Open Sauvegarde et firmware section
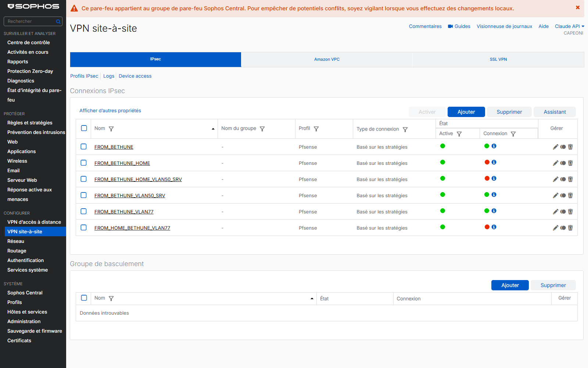The height and width of the screenshot is (368, 588). (35, 331)
